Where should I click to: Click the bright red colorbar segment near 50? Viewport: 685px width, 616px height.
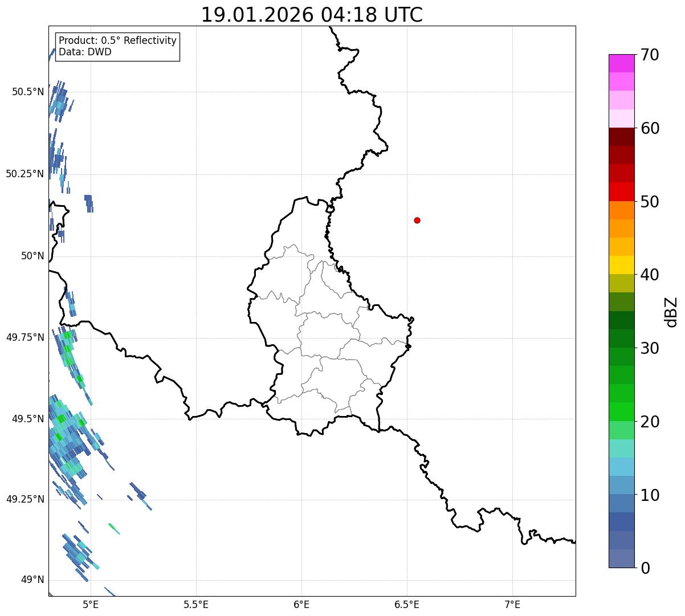click(621, 191)
